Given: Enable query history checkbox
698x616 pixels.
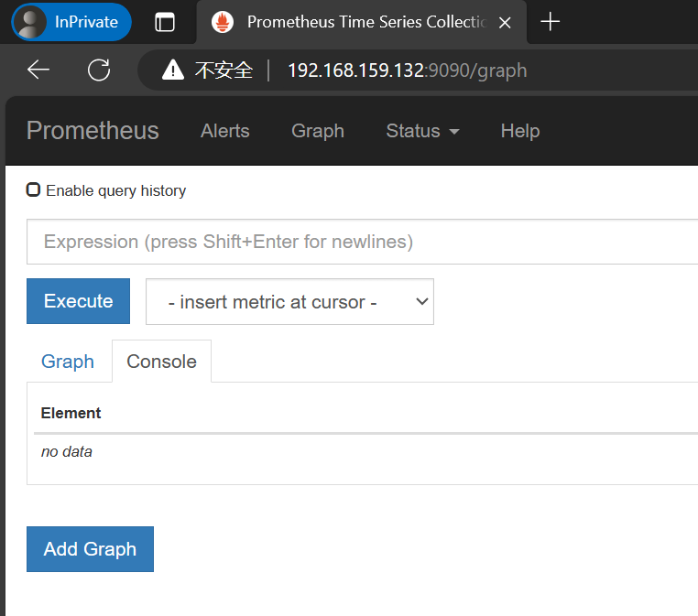Looking at the screenshot, I should click(x=34, y=190).
